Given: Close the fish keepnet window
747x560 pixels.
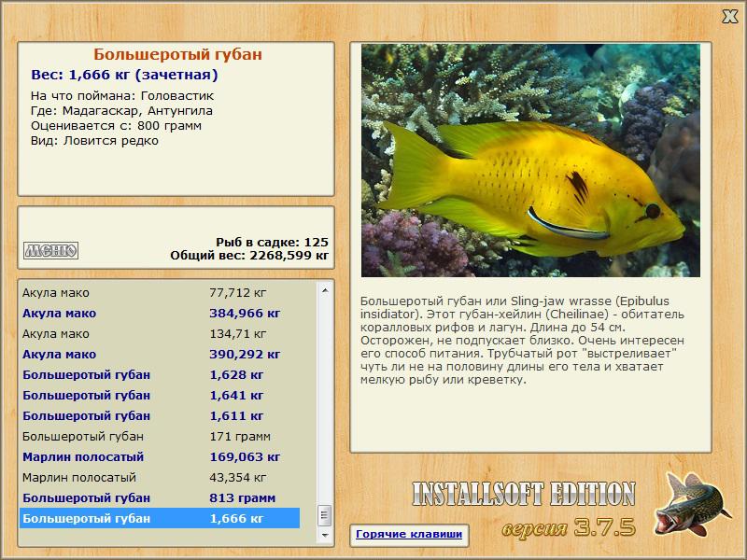Looking at the screenshot, I should pos(729,16).
